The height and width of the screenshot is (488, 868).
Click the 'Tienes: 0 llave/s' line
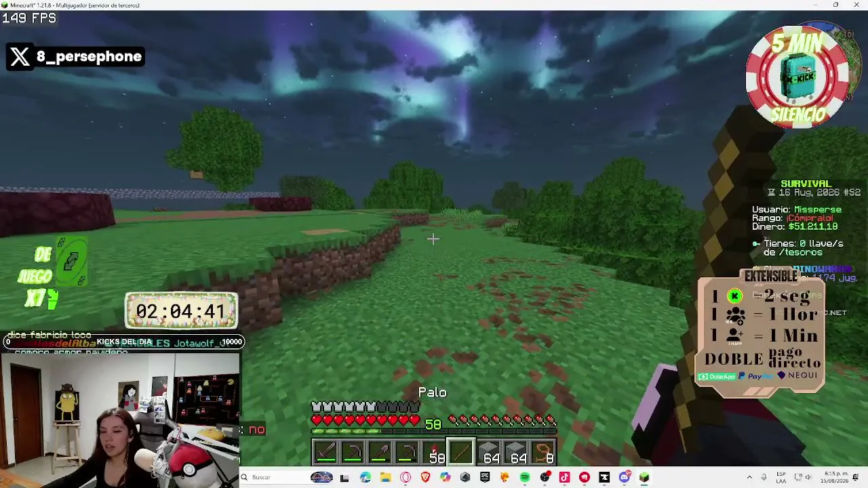[x=804, y=243]
